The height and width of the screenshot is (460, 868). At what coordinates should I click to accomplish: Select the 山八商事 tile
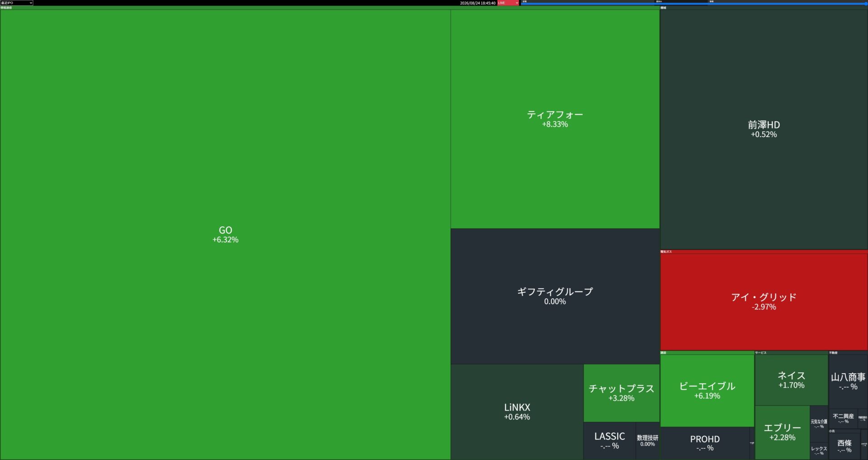pyautogui.click(x=848, y=381)
